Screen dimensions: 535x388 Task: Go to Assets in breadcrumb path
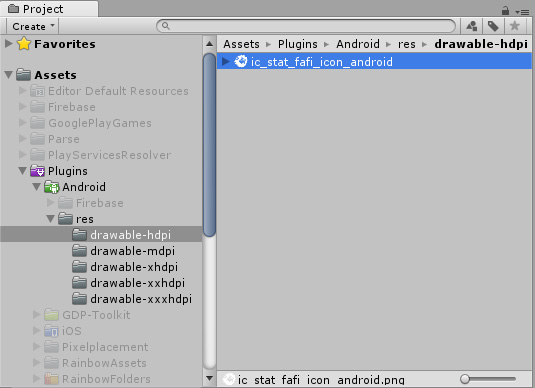tap(242, 44)
